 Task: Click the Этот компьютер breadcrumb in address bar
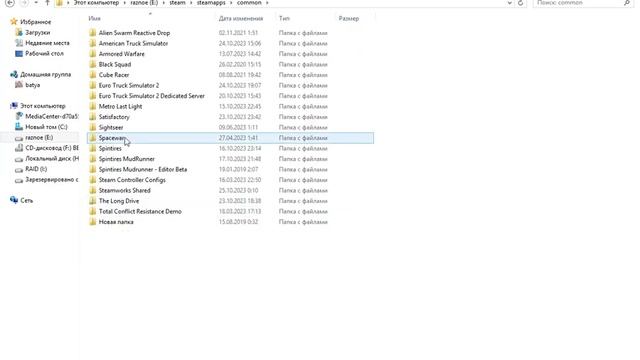point(96,3)
